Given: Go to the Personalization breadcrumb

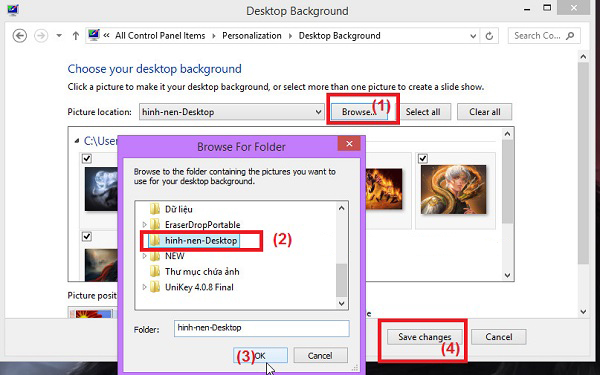Looking at the screenshot, I should point(252,36).
